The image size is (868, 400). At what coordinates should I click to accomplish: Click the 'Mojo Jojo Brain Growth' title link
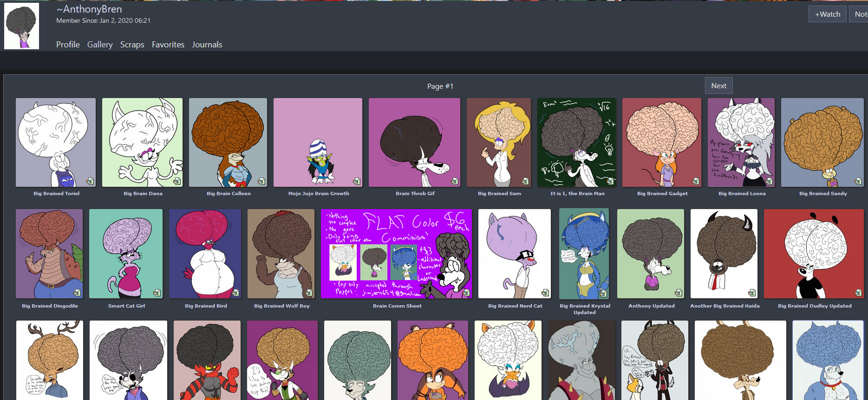point(319,193)
